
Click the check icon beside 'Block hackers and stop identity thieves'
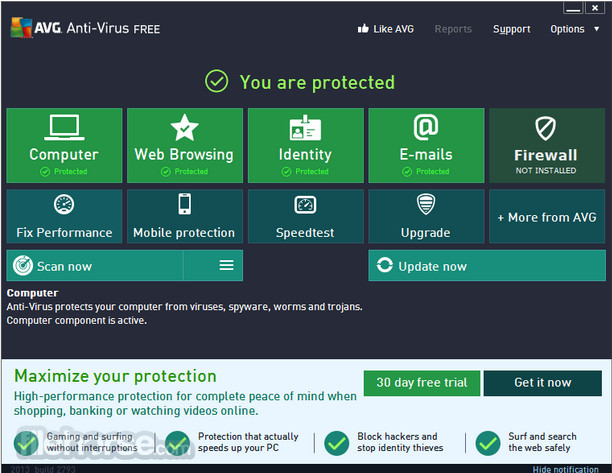pos(336,443)
